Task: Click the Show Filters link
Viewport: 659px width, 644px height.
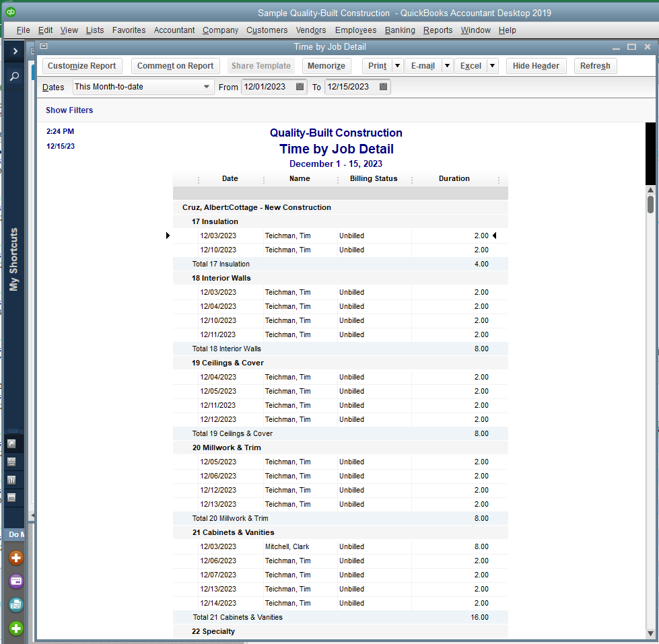Action: point(69,110)
